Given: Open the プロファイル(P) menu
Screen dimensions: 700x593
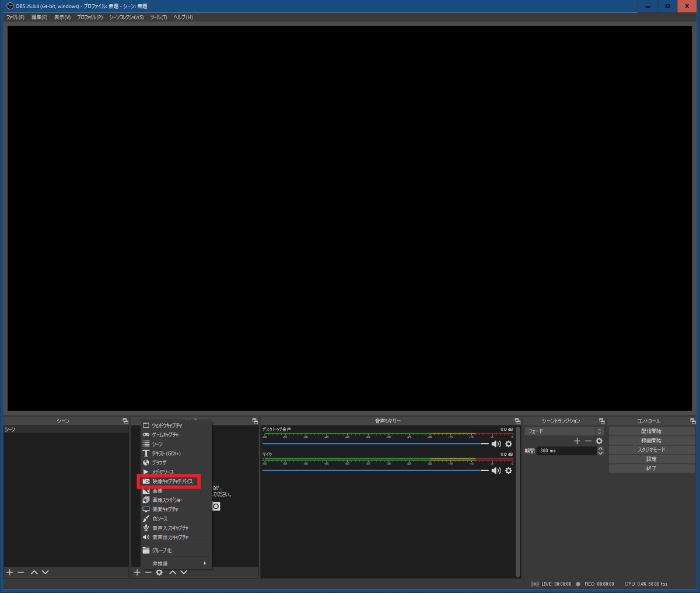Looking at the screenshot, I should coord(90,18).
